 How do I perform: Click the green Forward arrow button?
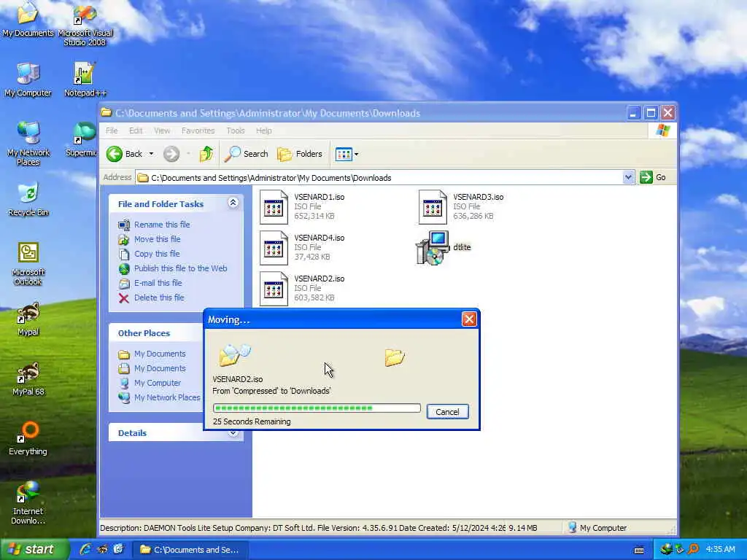point(171,154)
